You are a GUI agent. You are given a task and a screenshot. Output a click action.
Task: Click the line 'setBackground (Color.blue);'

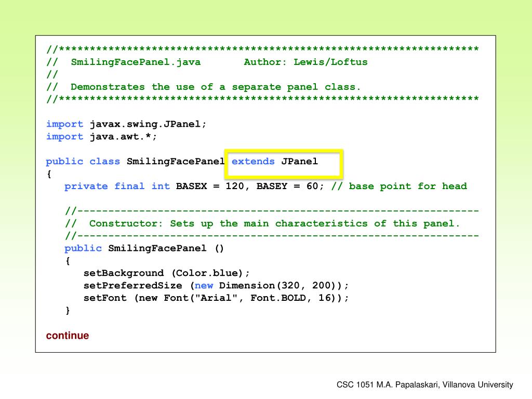pos(167,273)
